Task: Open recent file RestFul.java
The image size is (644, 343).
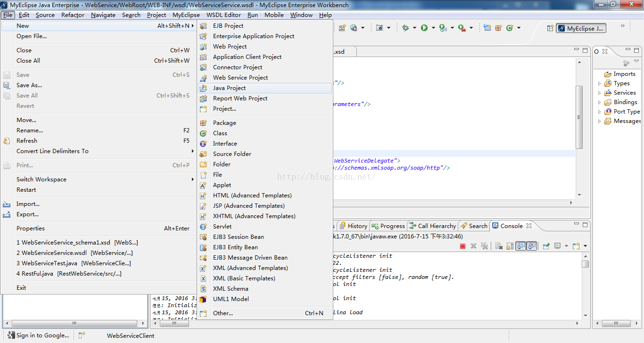Action: coord(99,274)
